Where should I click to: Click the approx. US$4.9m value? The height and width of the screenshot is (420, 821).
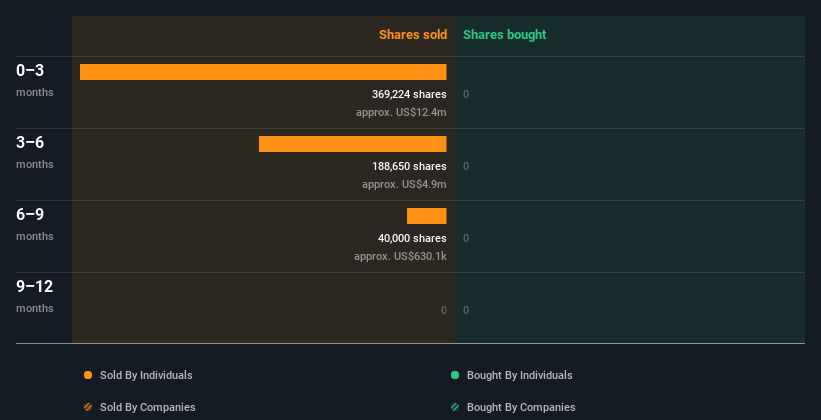[404, 184]
